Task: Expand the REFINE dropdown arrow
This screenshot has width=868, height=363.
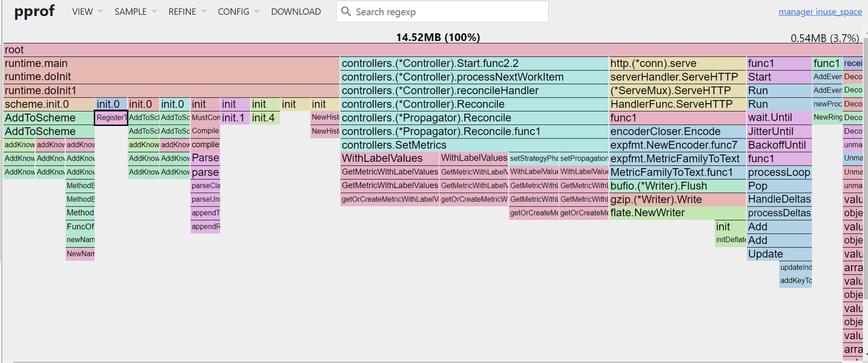Action: (204, 12)
